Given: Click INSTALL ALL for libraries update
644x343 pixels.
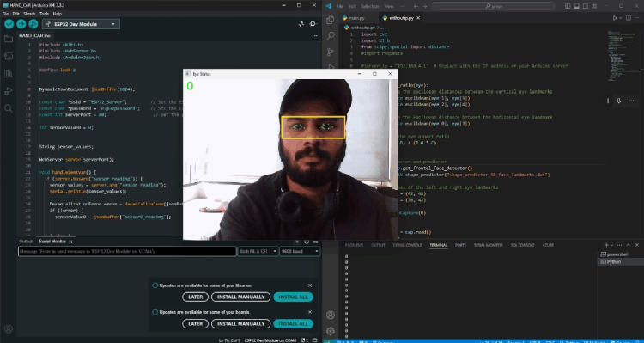Looking at the screenshot, I should click(x=294, y=297).
